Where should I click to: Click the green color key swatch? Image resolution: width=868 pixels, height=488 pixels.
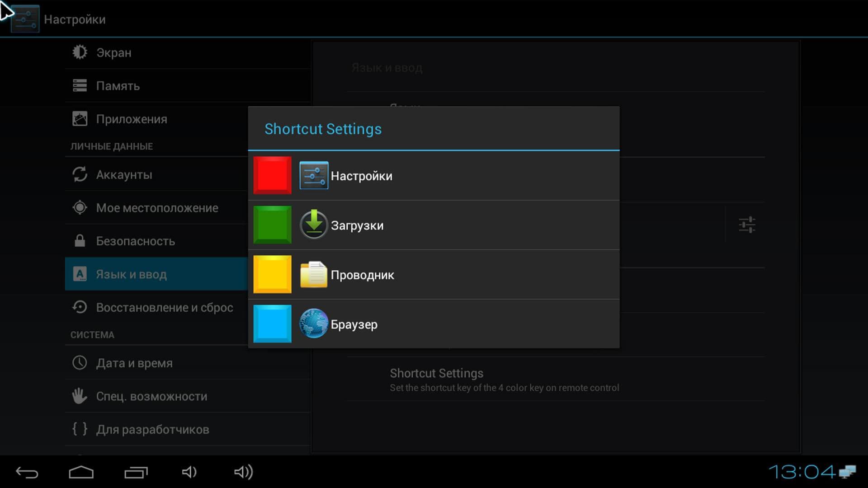pos(272,225)
